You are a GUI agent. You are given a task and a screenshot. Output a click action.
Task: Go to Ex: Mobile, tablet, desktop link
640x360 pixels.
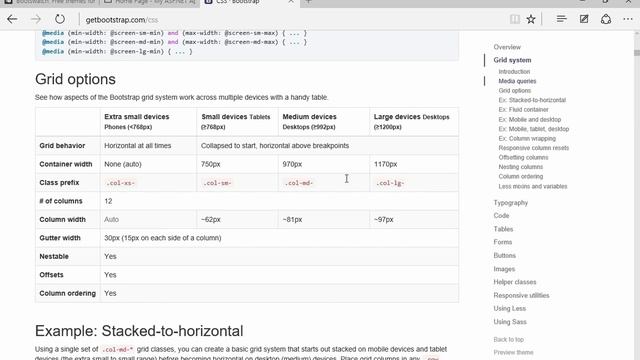(533, 129)
